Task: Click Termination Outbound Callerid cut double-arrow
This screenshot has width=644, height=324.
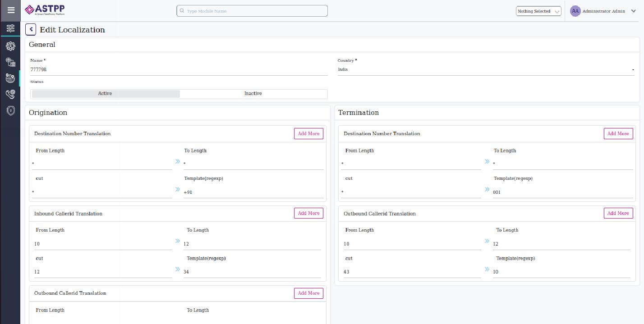Action: [x=487, y=269]
